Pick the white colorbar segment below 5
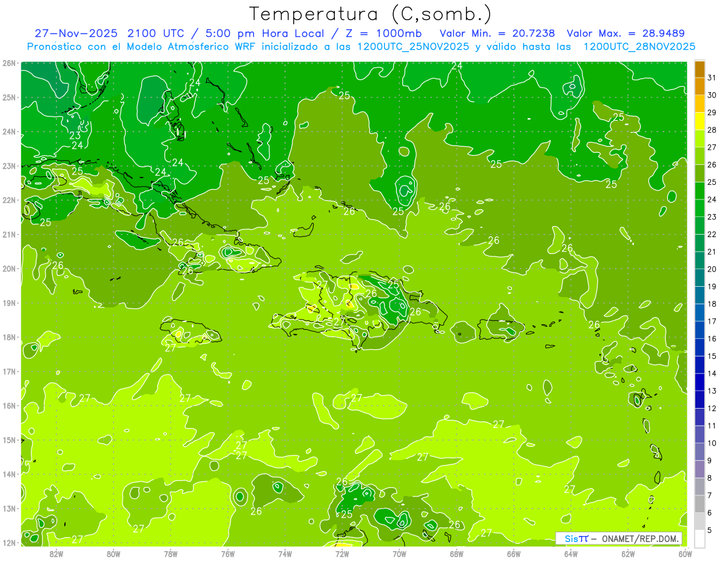 point(699,538)
